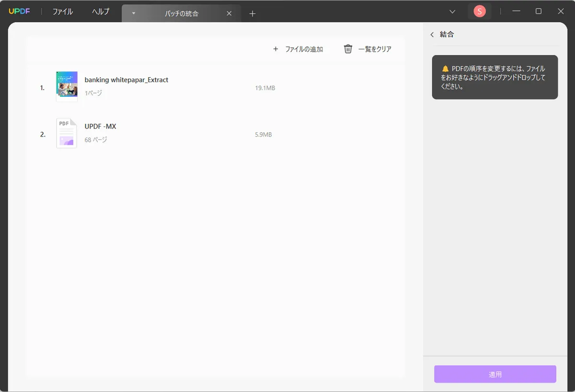Expand the title bar chevron dropdown
Screen dimensions: 575x392
452,12
